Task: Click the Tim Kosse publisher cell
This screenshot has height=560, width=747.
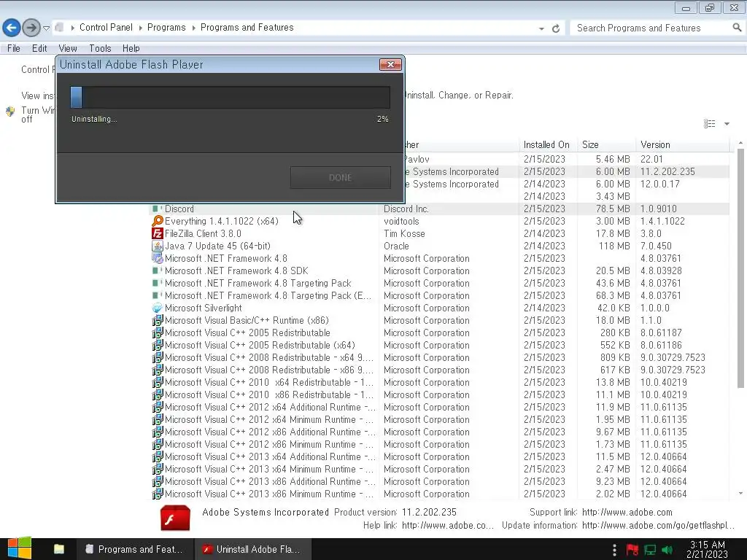Action: 404,233
